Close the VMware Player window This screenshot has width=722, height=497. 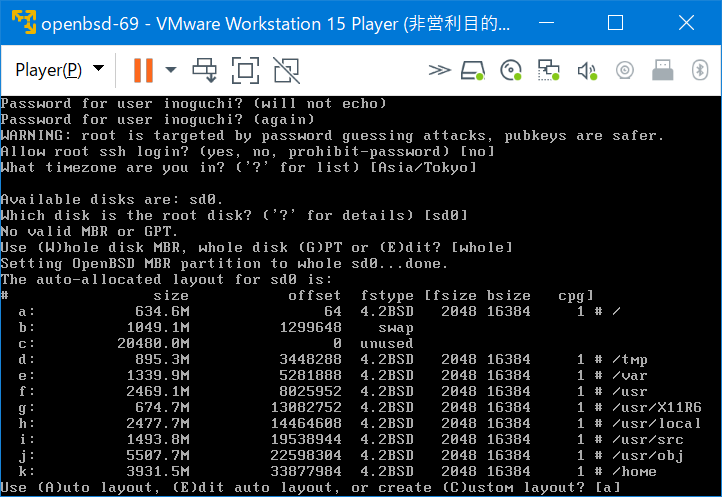pos(686,23)
